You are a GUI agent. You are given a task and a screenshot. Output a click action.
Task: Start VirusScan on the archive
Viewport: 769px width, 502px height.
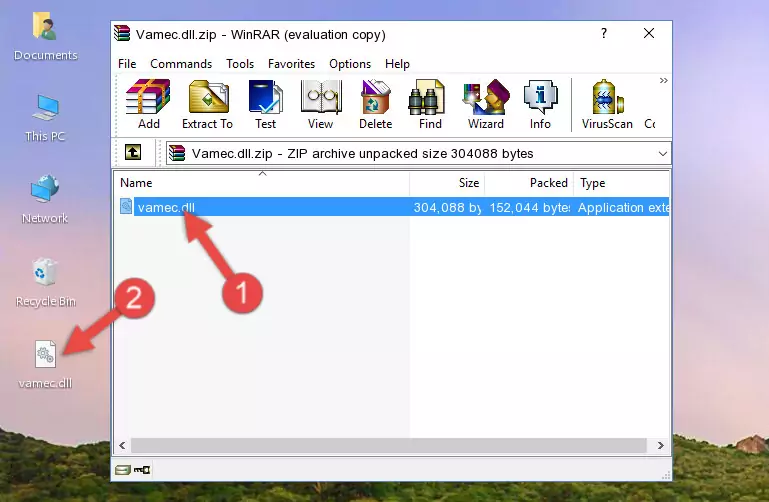click(607, 104)
